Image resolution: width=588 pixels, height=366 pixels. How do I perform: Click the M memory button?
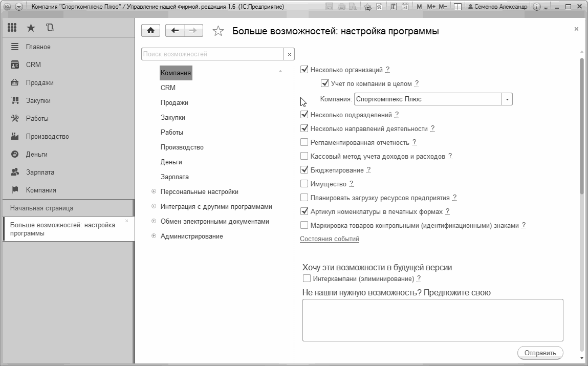[x=419, y=7]
